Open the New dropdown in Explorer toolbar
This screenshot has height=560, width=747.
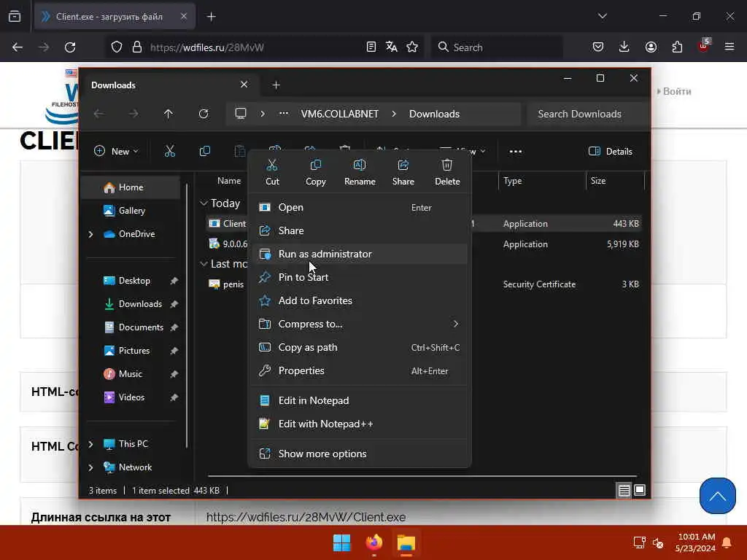click(116, 152)
